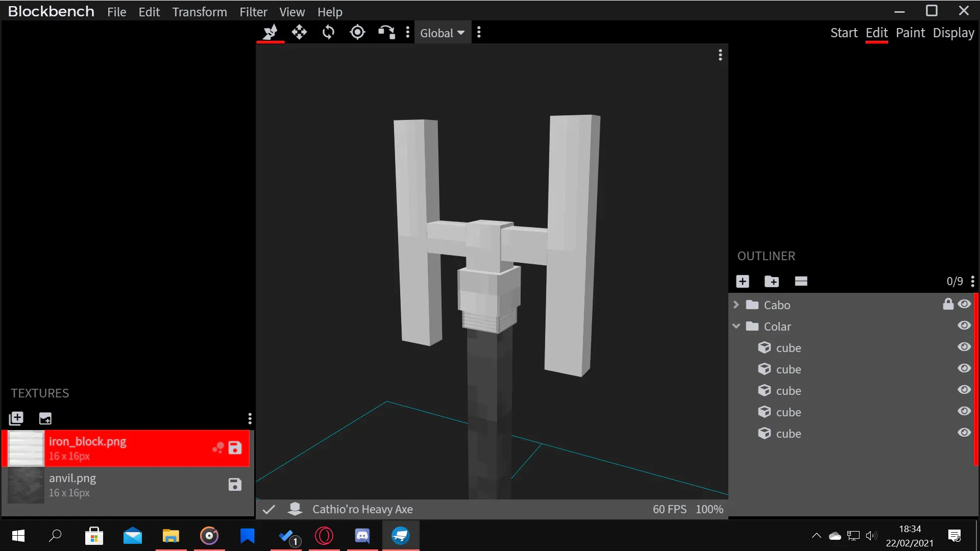Open the Outliner three-dot menu
Viewport: 980px width, 551px height.
click(x=973, y=281)
